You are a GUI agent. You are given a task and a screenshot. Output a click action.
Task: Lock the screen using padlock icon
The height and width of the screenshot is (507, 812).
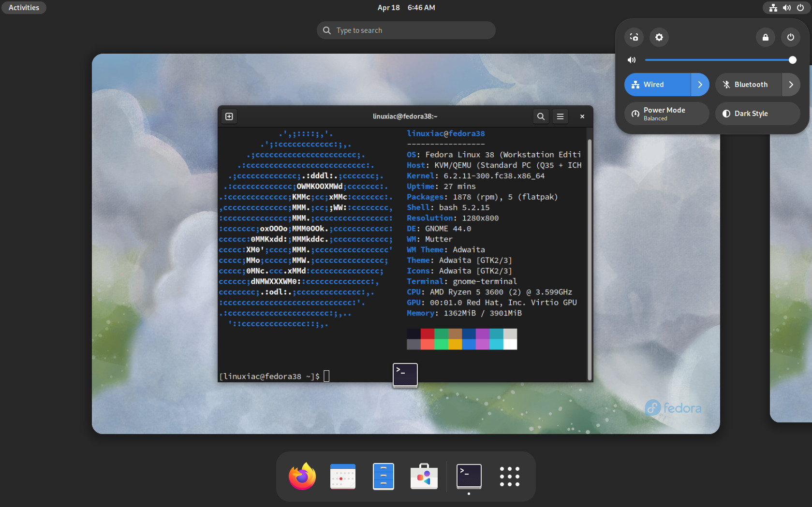[766, 37]
